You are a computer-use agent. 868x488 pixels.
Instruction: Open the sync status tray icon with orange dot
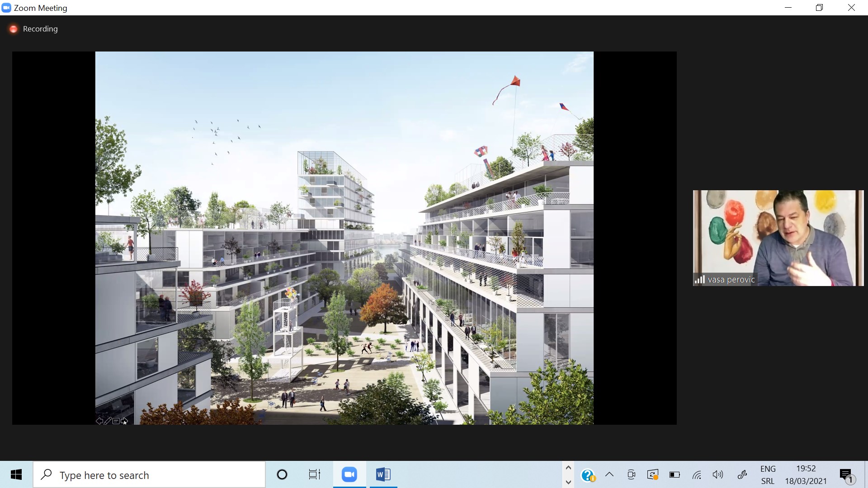[653, 474]
